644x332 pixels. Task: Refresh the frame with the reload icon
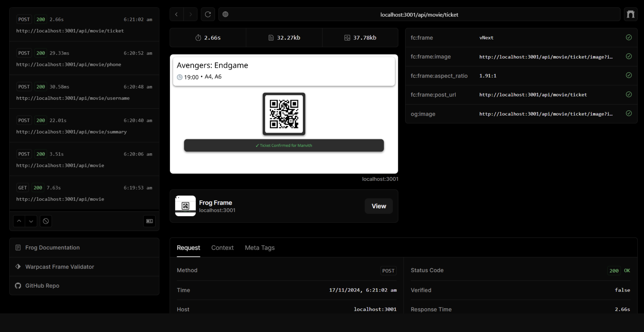[x=208, y=15]
